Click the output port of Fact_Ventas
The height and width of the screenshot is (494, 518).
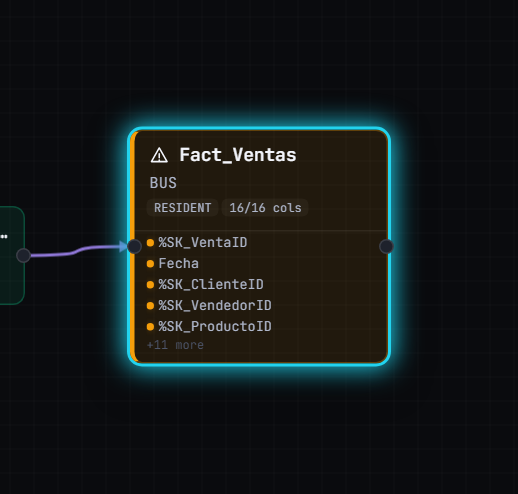click(x=386, y=246)
